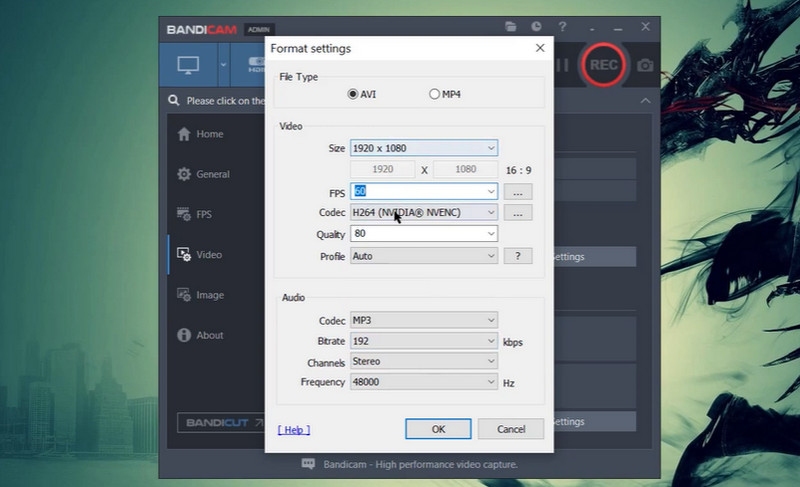Screen dimensions: 800x487
Task: Close the Bandicam main window
Action: pos(645,27)
